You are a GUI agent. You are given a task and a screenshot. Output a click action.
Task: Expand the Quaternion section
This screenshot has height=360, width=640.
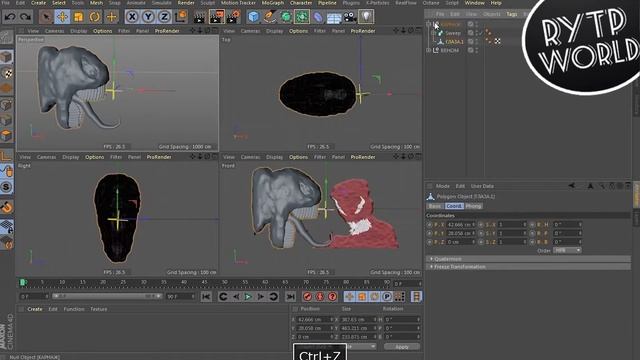529,259
